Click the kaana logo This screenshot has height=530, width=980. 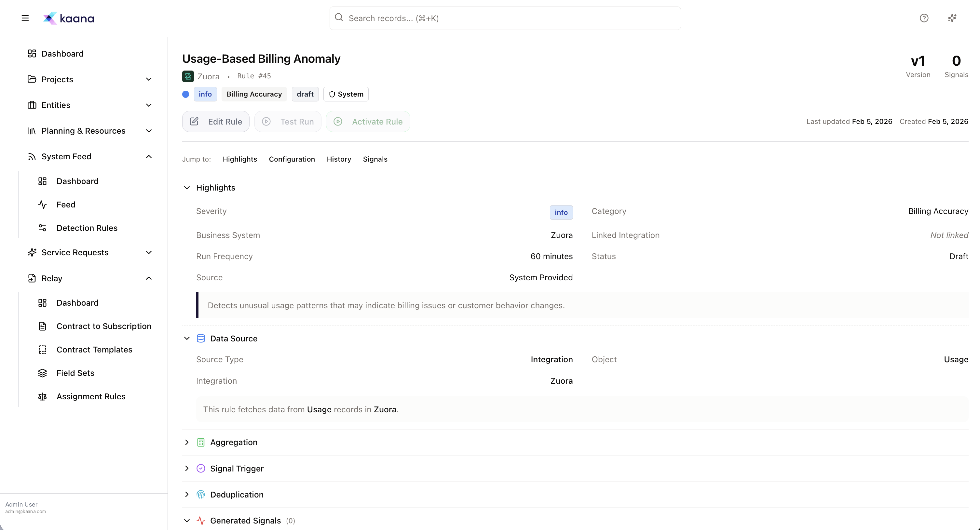tap(68, 18)
